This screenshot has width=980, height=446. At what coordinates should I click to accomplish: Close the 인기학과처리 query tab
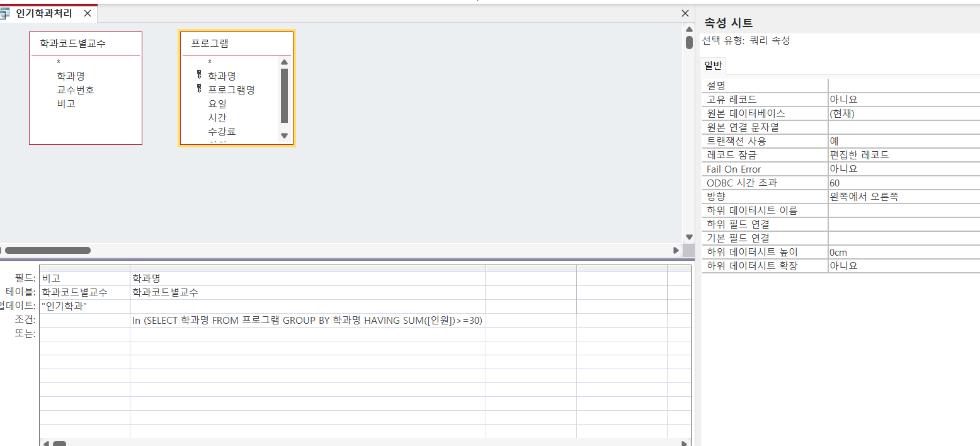88,13
